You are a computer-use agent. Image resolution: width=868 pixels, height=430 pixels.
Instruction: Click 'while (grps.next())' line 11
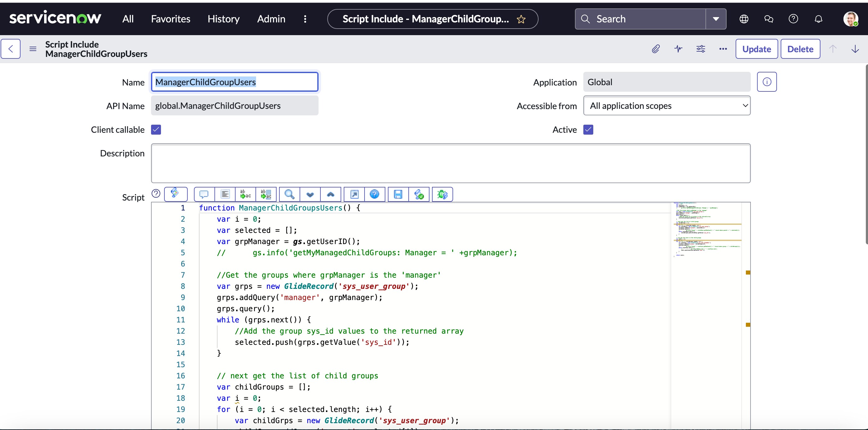tap(264, 319)
